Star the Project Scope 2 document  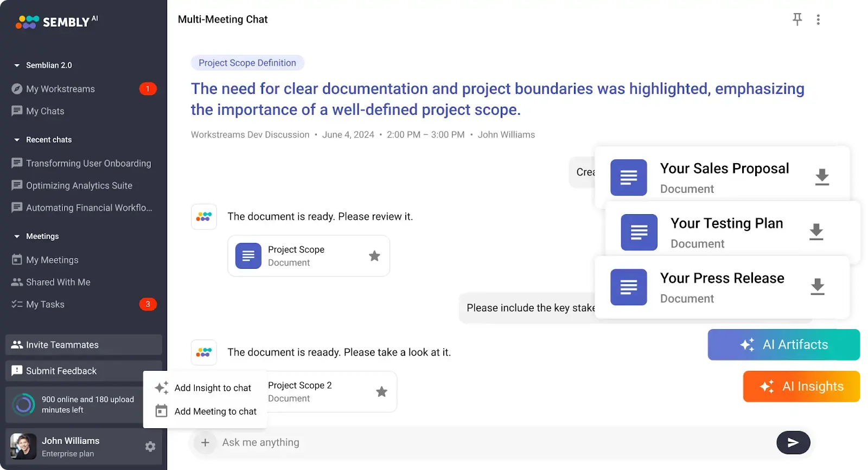tap(381, 391)
